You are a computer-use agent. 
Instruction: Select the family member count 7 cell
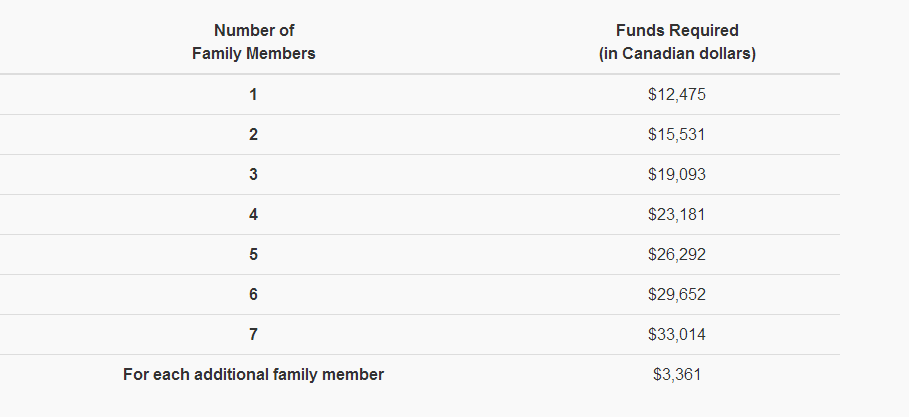(254, 335)
